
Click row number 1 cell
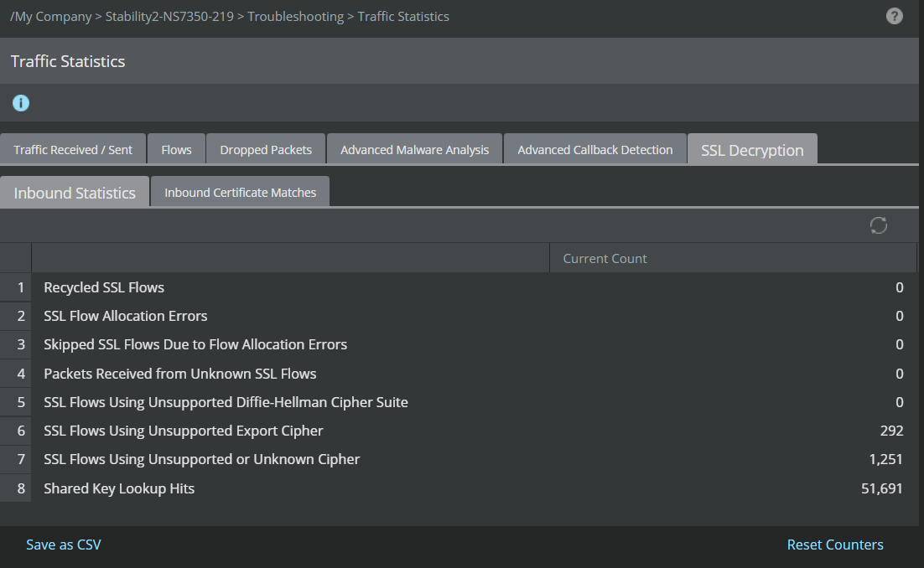16,287
